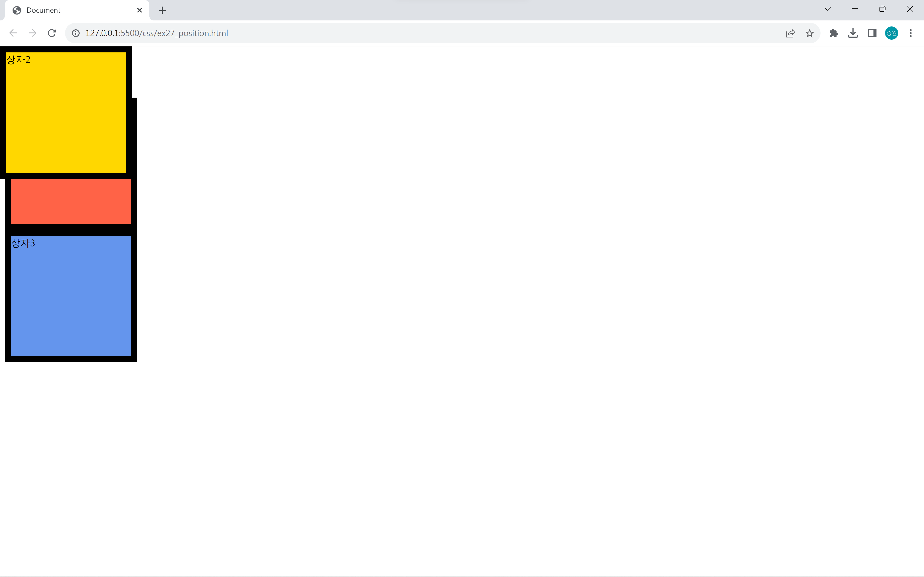Restore down the browser window
The width and height of the screenshot is (924, 577).
(882, 9)
